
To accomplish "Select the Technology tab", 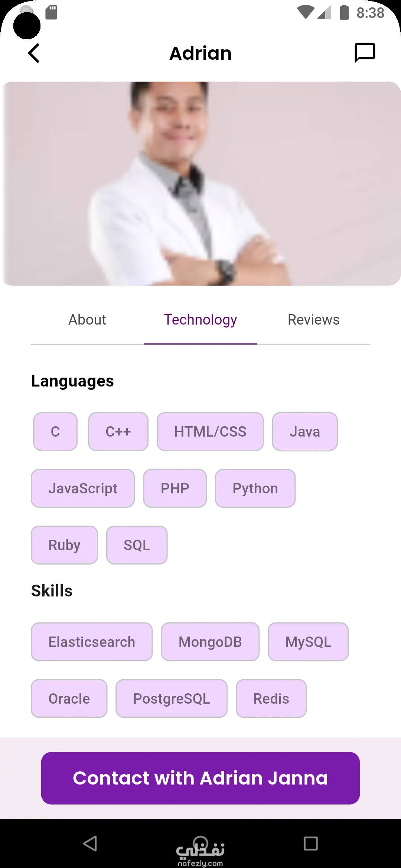I will click(200, 320).
